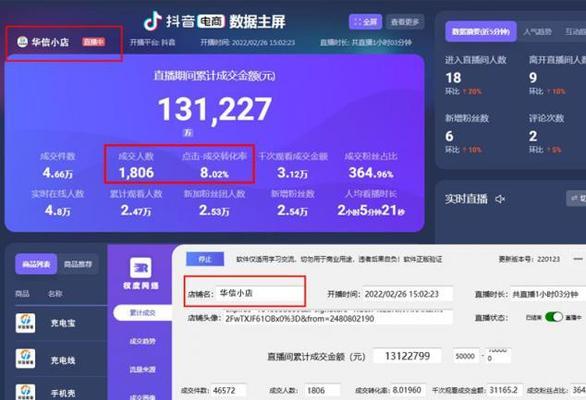This screenshot has height=400, width=586.
Task: Click the 店铺头像 URL input field
Action: click(x=338, y=318)
